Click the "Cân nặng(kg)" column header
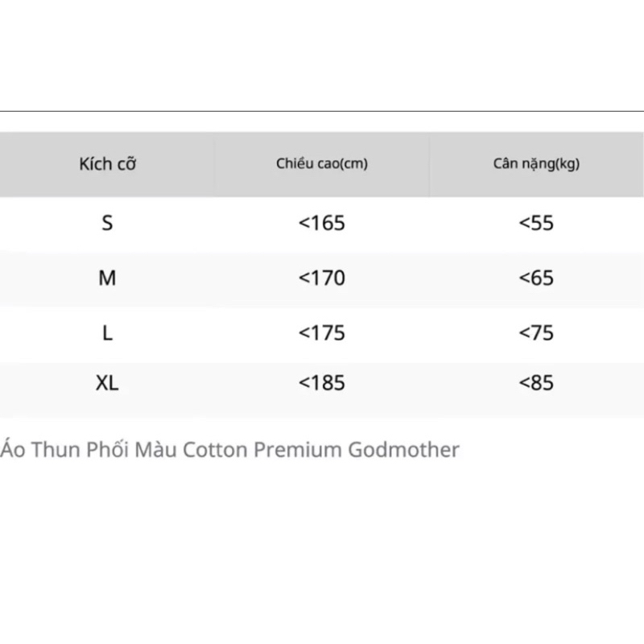This screenshot has height=644, width=644. tap(536, 164)
